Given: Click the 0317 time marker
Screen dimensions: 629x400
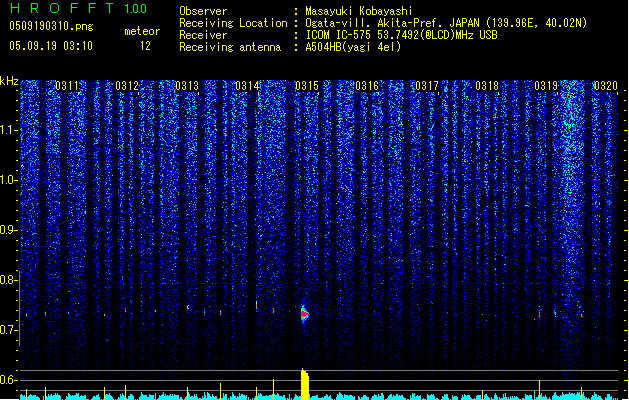Looking at the screenshot, I should (427, 86).
